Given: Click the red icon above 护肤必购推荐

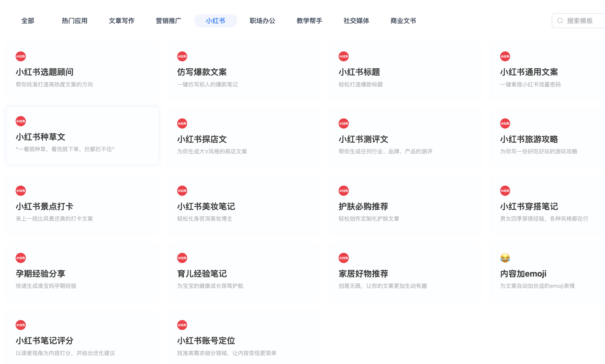Looking at the screenshot, I should click(x=343, y=191).
